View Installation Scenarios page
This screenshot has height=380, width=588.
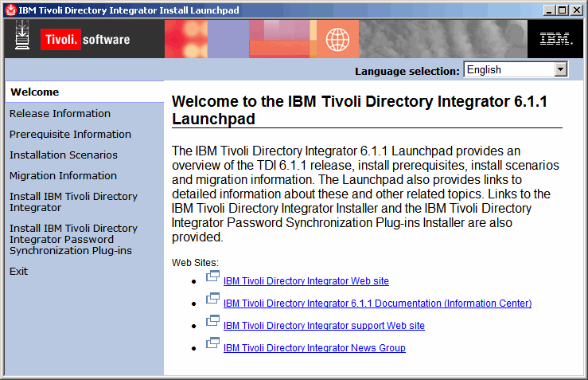(x=63, y=155)
